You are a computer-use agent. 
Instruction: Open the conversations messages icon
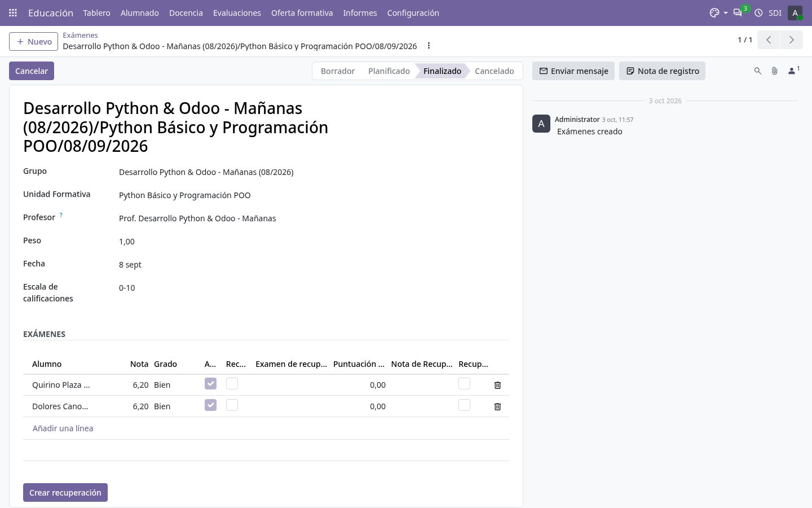pyautogui.click(x=738, y=12)
